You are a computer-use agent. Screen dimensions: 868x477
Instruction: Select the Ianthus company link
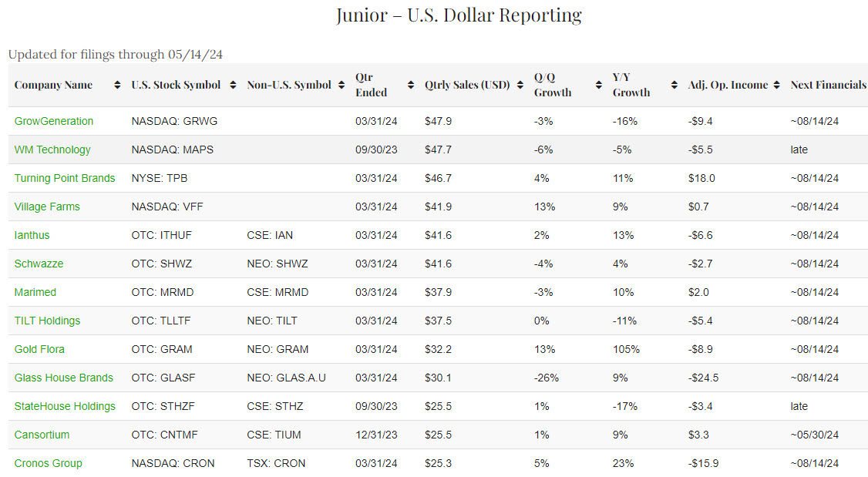[32, 235]
